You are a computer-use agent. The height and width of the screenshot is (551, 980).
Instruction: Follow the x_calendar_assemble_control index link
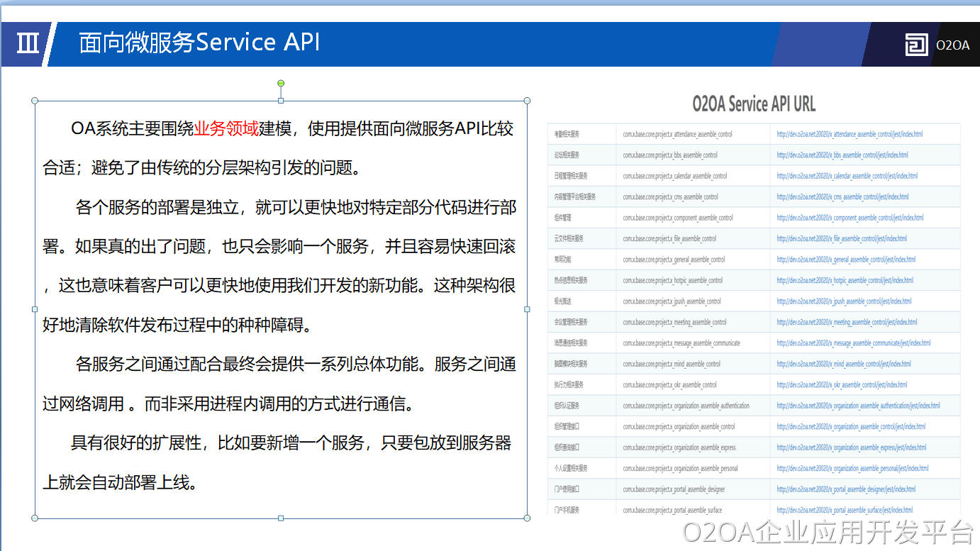click(x=847, y=176)
